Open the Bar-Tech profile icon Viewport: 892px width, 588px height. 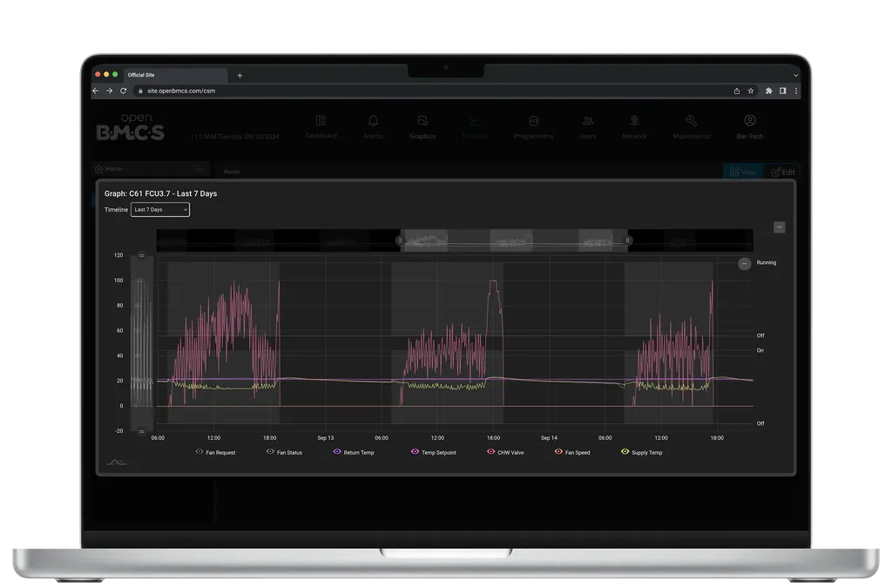pyautogui.click(x=750, y=120)
